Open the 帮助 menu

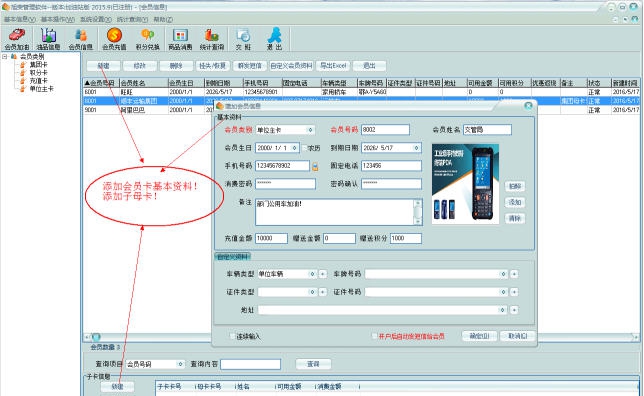click(163, 19)
